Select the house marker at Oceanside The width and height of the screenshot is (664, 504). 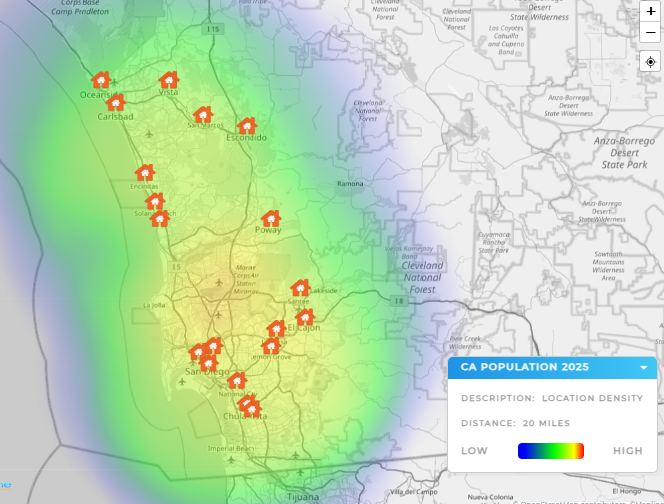(101, 80)
